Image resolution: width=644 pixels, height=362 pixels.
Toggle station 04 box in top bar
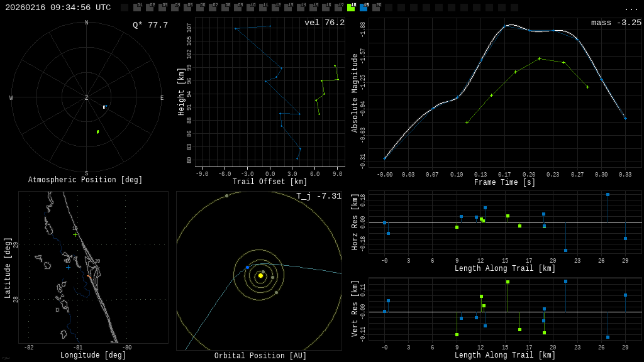(x=175, y=8)
